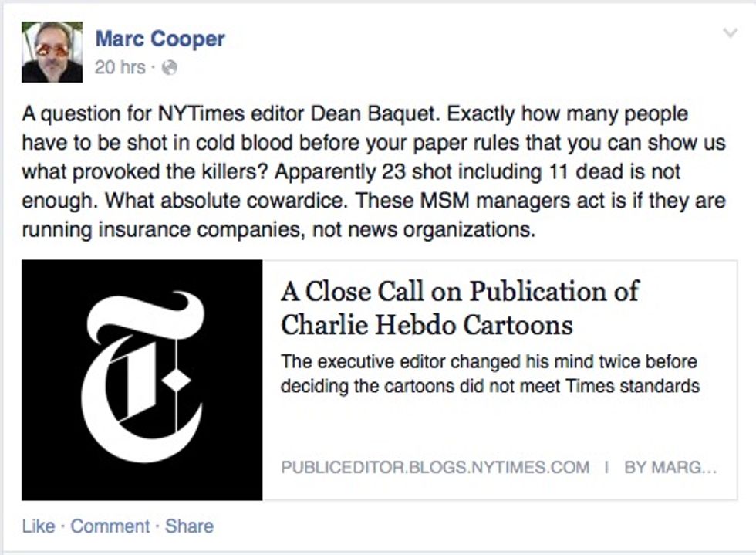
Task: Share this post
Action: click(x=189, y=526)
